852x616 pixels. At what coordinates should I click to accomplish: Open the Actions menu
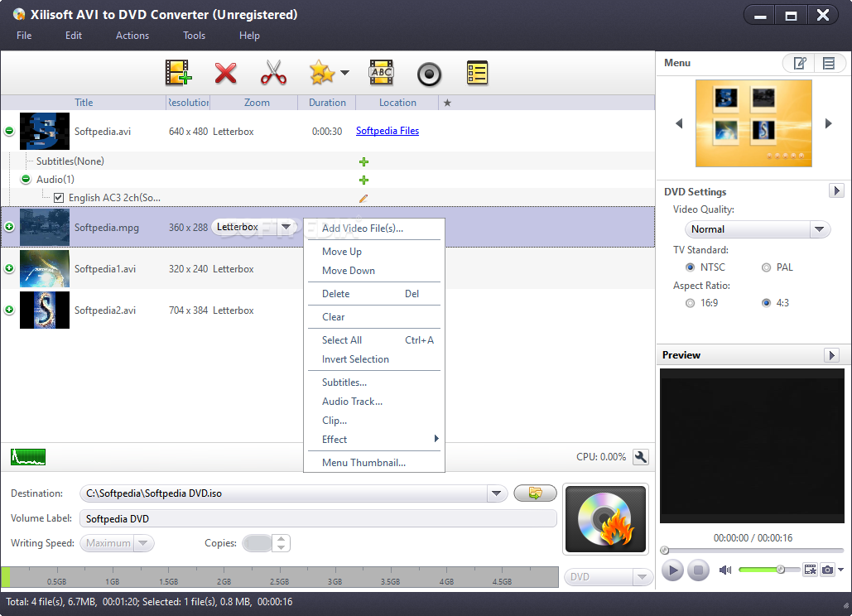pyautogui.click(x=132, y=36)
